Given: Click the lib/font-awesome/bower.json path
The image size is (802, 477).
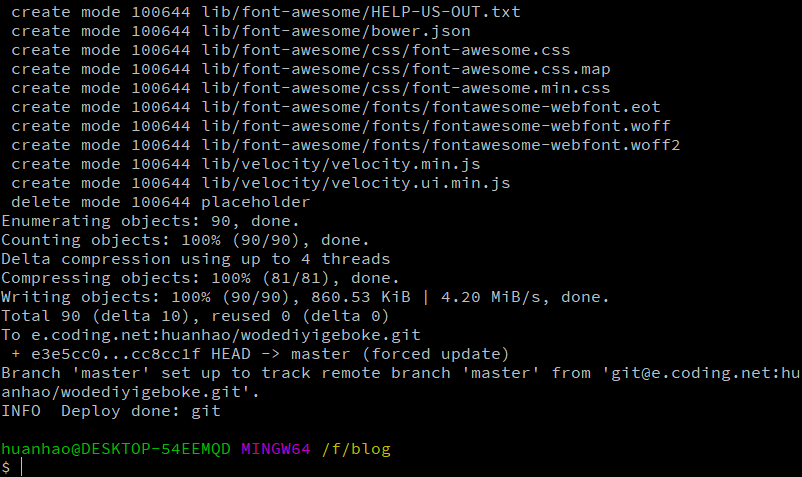Looking at the screenshot, I should [336, 32].
